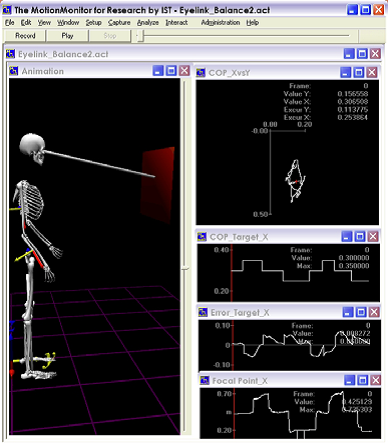Screen dimensions: 388x445
Task: Open the File menu
Action: pyautogui.click(x=10, y=23)
